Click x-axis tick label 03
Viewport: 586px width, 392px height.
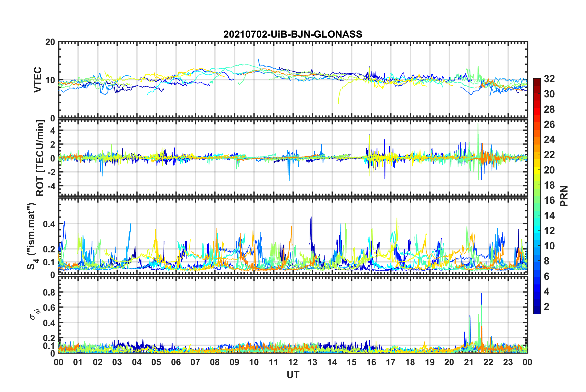(x=117, y=362)
